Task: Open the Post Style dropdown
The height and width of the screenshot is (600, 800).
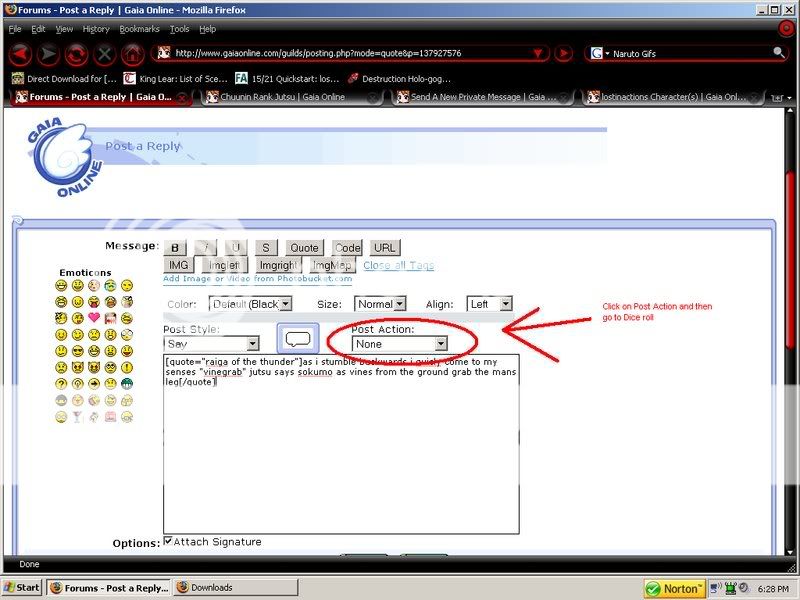Action: coord(211,343)
